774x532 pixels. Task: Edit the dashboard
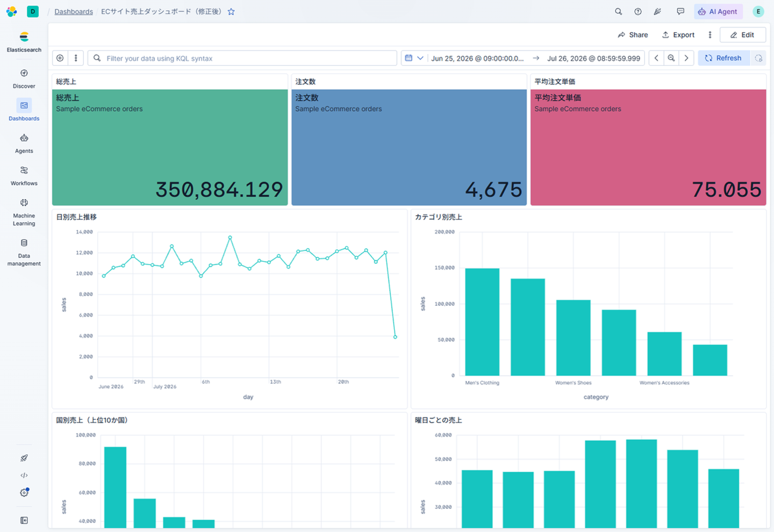[743, 35]
